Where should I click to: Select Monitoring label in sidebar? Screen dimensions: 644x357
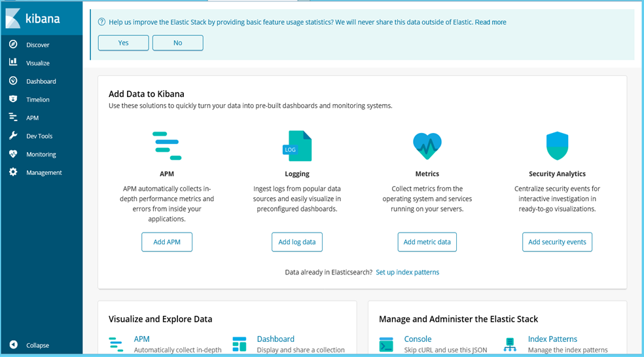point(41,154)
